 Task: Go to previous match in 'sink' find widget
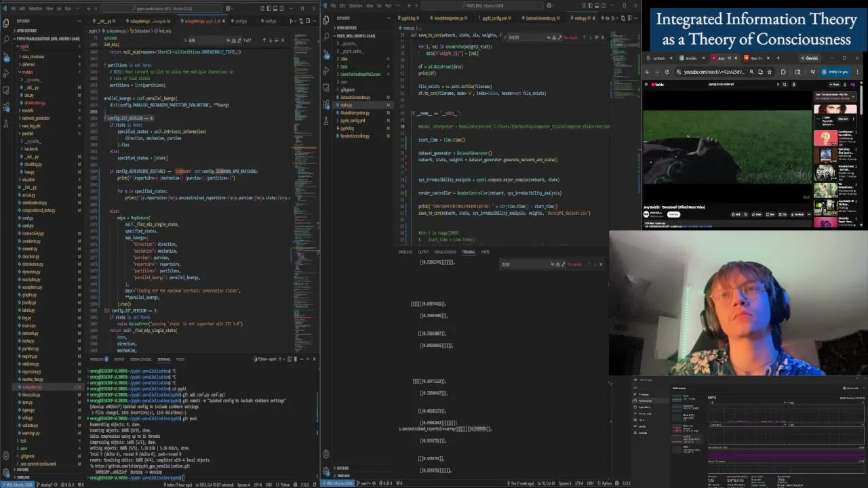tap(263, 40)
